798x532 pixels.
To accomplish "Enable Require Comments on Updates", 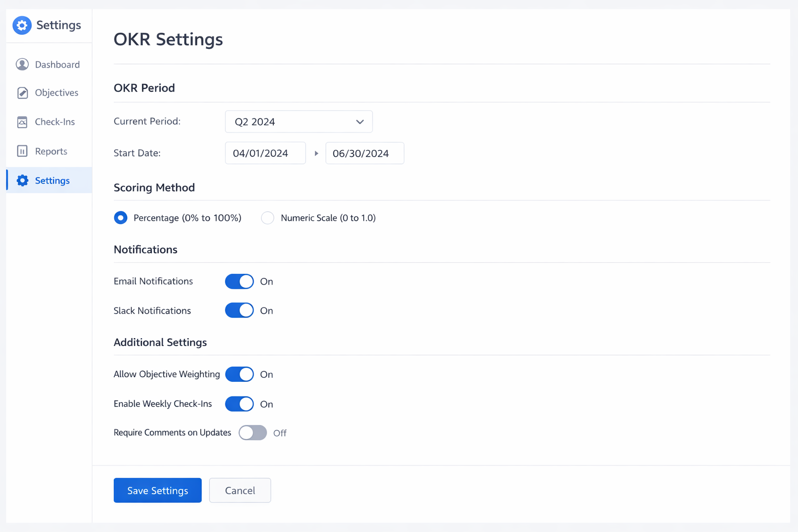I will click(x=252, y=432).
